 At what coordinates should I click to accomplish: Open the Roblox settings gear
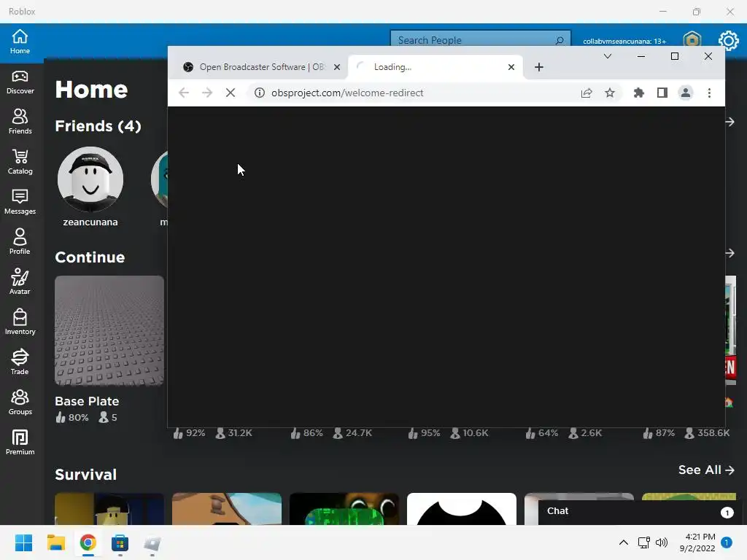[729, 41]
